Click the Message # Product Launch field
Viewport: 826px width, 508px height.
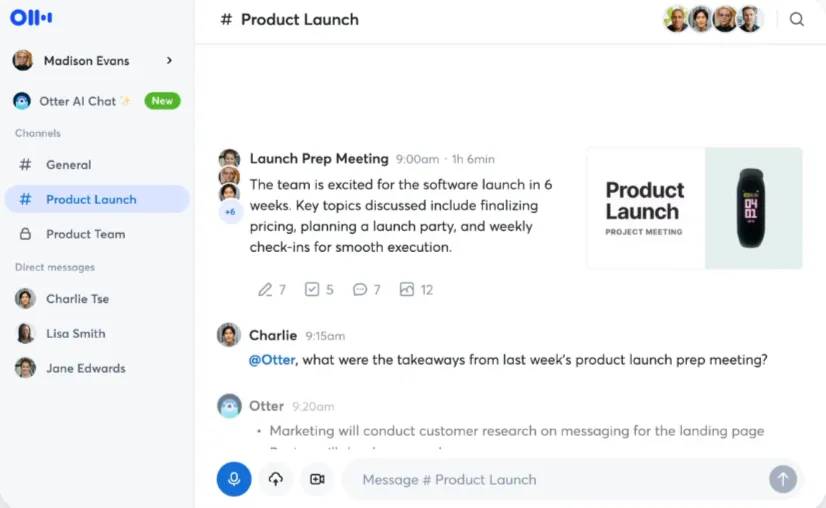point(555,480)
